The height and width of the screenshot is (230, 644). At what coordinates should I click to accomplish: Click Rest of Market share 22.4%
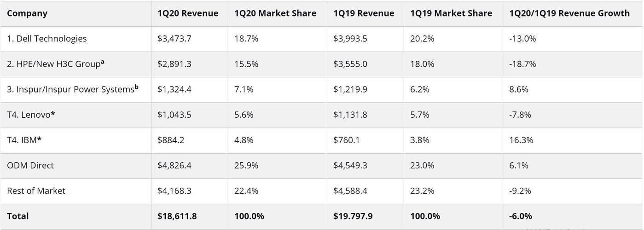click(246, 190)
